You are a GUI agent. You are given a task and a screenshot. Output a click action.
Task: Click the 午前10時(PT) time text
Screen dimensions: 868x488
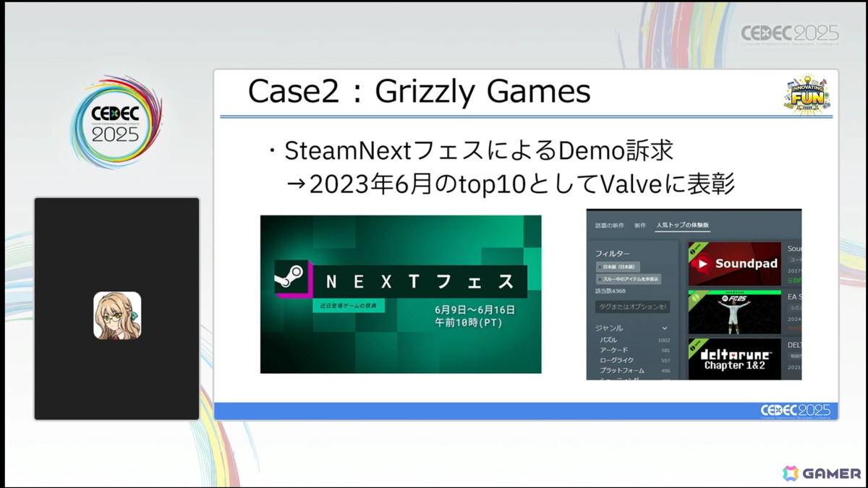(468, 323)
